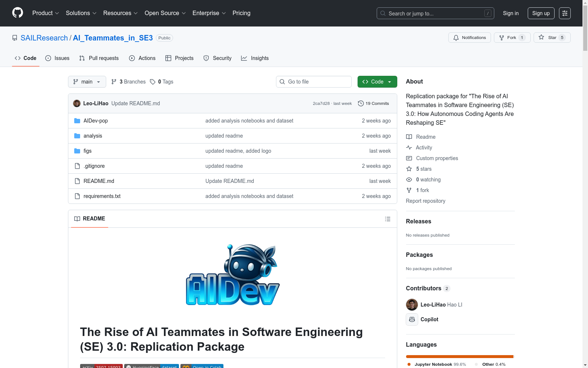Click the added logo commit message on figs
Screen dimensions: 588x368
pos(238,151)
